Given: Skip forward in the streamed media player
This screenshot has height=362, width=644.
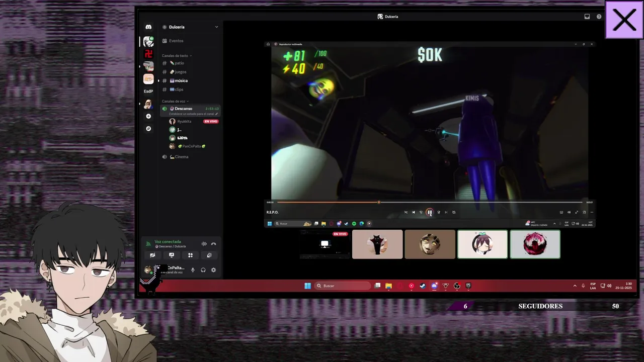Looking at the screenshot, I should pos(439,212).
